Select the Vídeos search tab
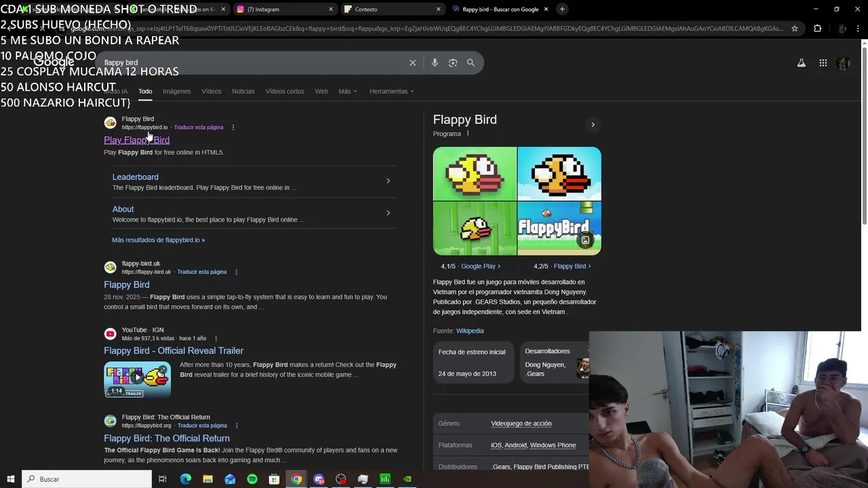The width and height of the screenshot is (868, 488). [x=211, y=91]
